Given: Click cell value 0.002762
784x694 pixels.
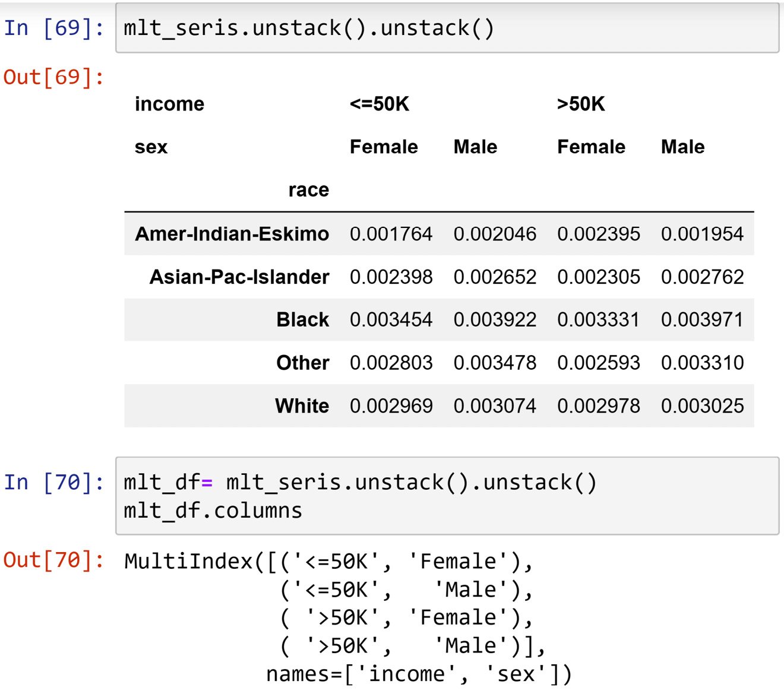Looking at the screenshot, I should [702, 277].
